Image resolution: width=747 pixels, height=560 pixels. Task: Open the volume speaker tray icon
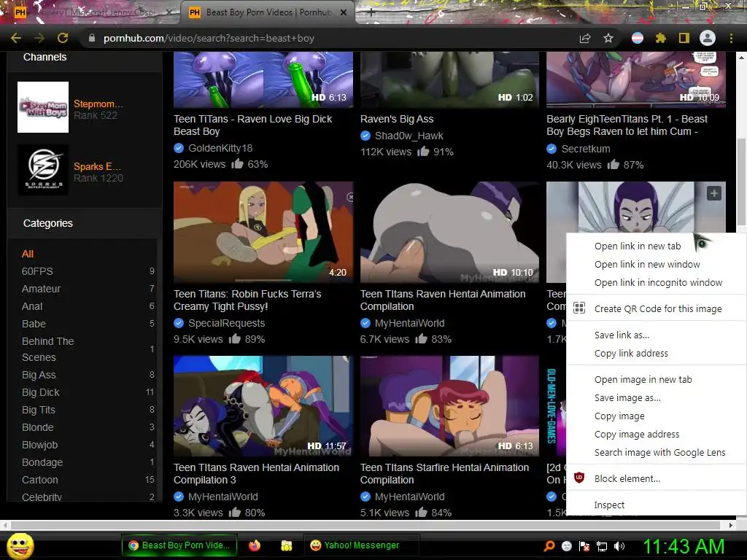click(619, 546)
